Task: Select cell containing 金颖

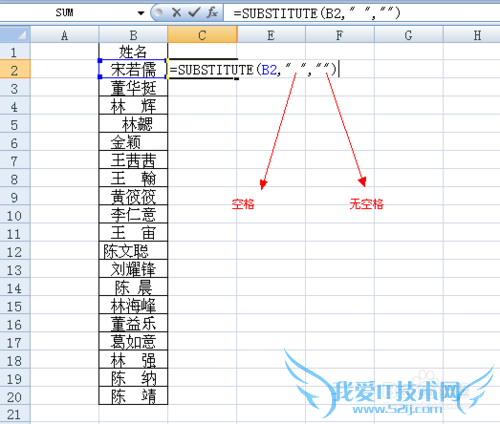Action: point(133,142)
